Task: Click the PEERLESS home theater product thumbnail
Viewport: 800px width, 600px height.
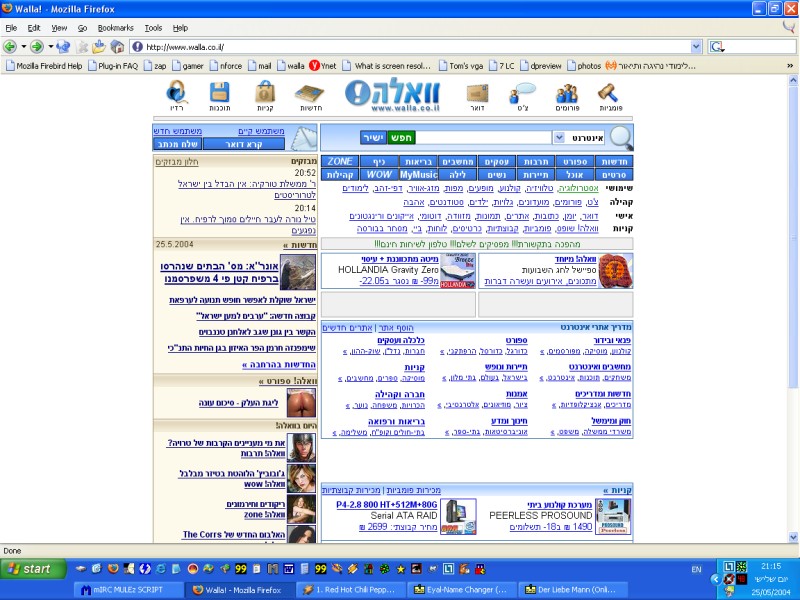Action: coord(613,516)
